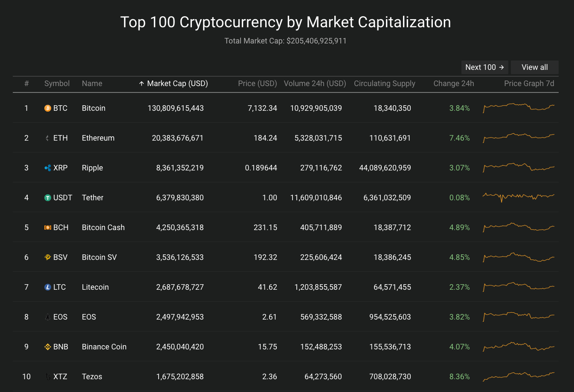Image resolution: width=574 pixels, height=392 pixels.
Task: Click the Ripple XRP coin icon
Action: 48,168
